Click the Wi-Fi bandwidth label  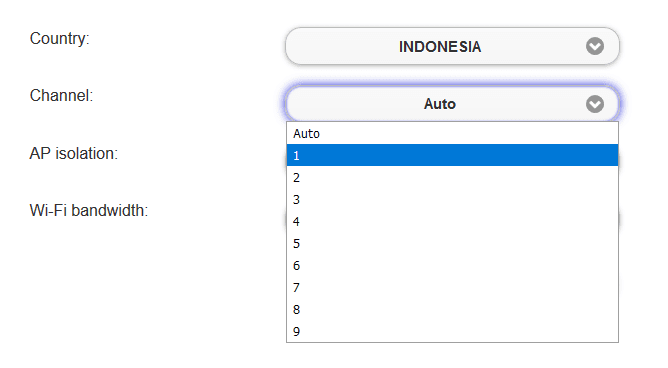[x=89, y=210]
